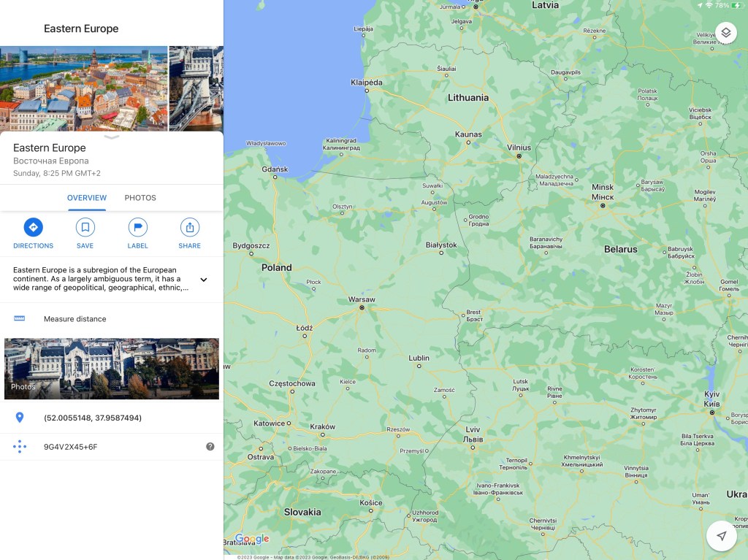Switch to the Photos tab
This screenshot has height=560, width=748.
point(140,198)
